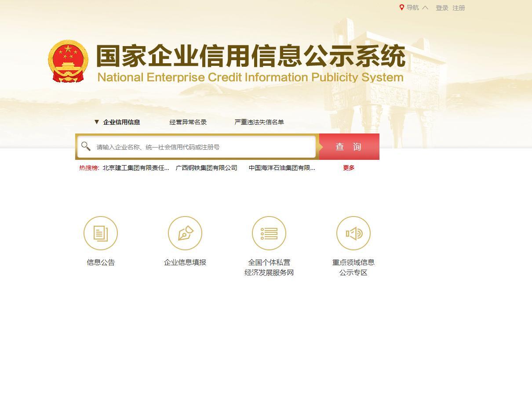Click the 重点领域信息 loudspeaker icon

click(x=353, y=233)
